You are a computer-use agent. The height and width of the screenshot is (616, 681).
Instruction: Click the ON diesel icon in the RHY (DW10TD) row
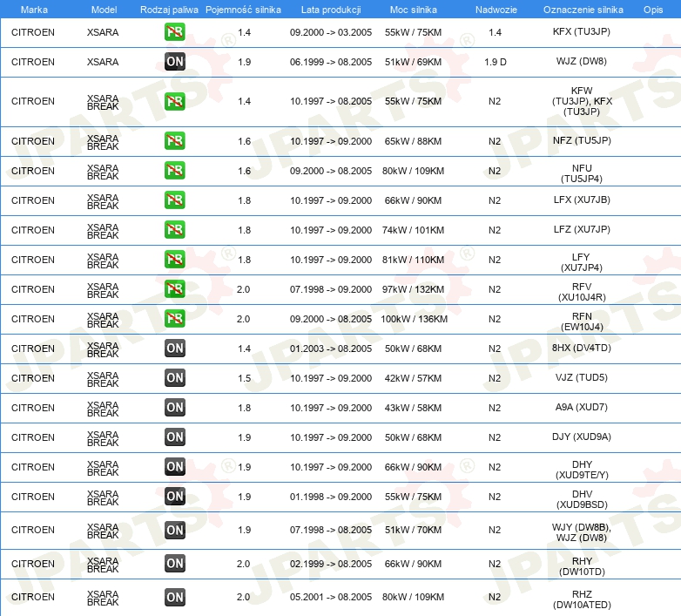click(174, 563)
